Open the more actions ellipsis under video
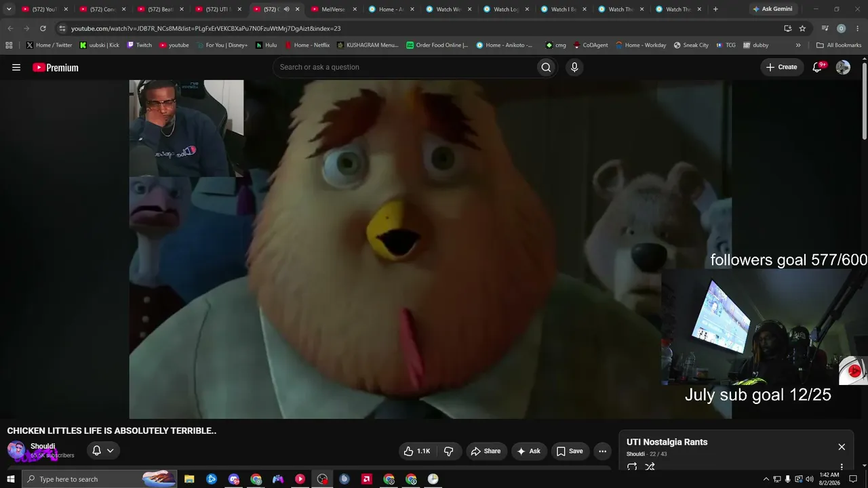 602,451
